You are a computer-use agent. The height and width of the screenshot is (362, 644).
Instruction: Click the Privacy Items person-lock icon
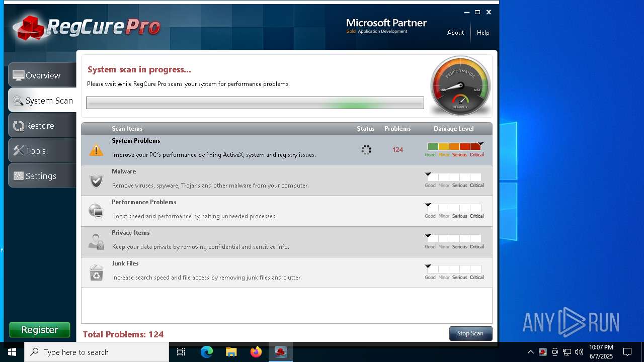[x=96, y=241]
